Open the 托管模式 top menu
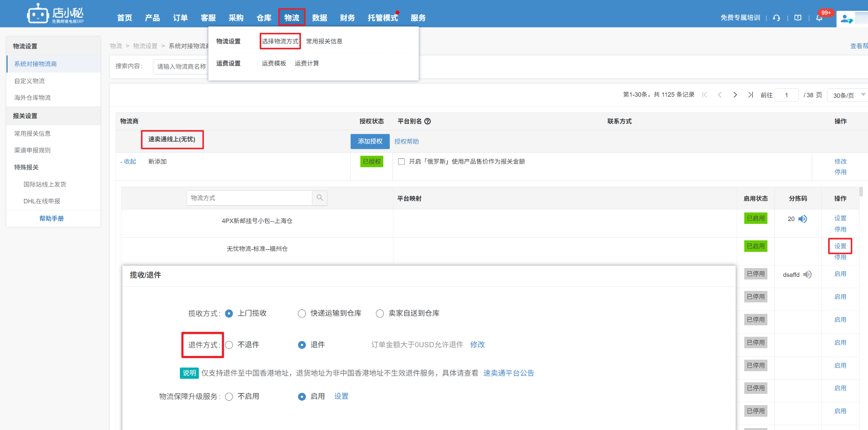Image resolution: width=868 pixels, height=430 pixels. 382,18
